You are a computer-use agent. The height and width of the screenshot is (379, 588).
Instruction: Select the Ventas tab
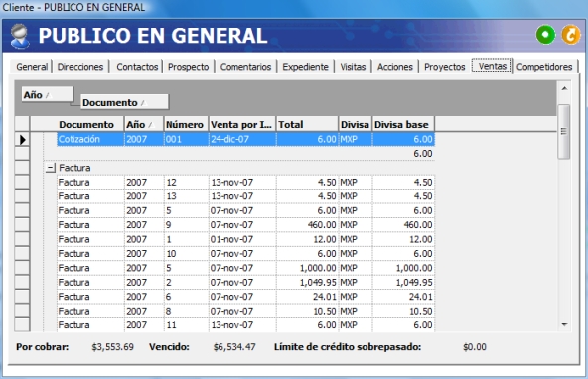pyautogui.click(x=492, y=66)
